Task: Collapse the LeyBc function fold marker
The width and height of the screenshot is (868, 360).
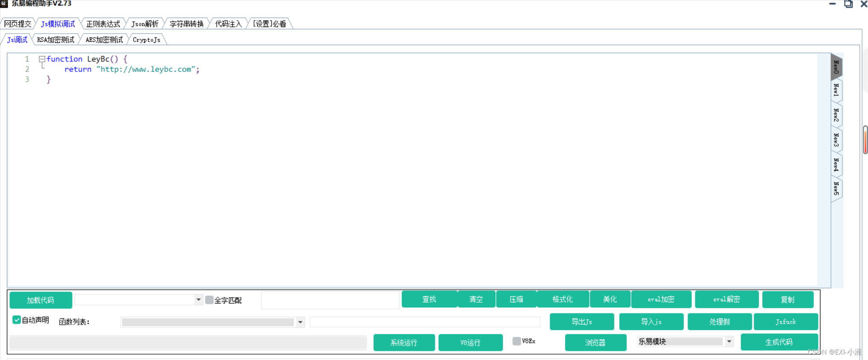Action: coord(42,59)
